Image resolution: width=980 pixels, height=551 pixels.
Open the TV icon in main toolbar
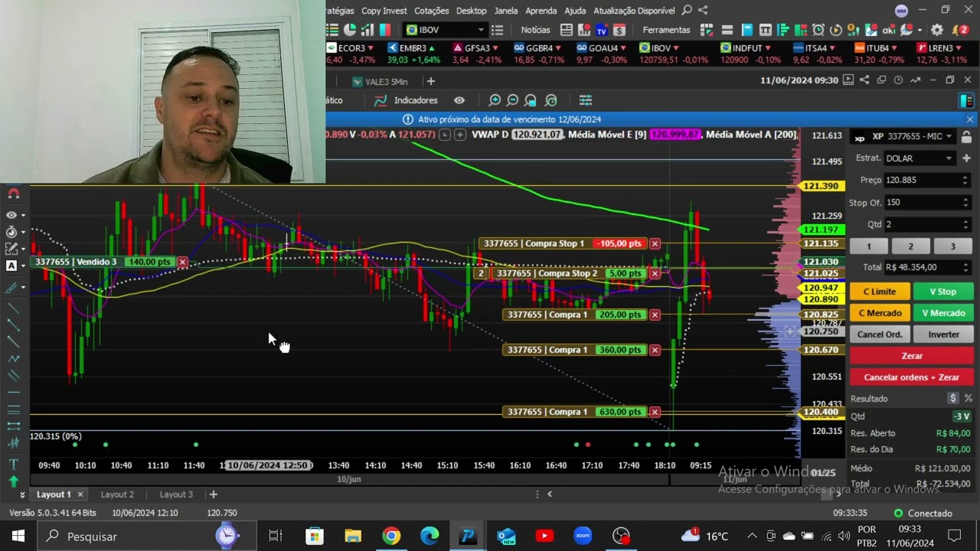602,30
